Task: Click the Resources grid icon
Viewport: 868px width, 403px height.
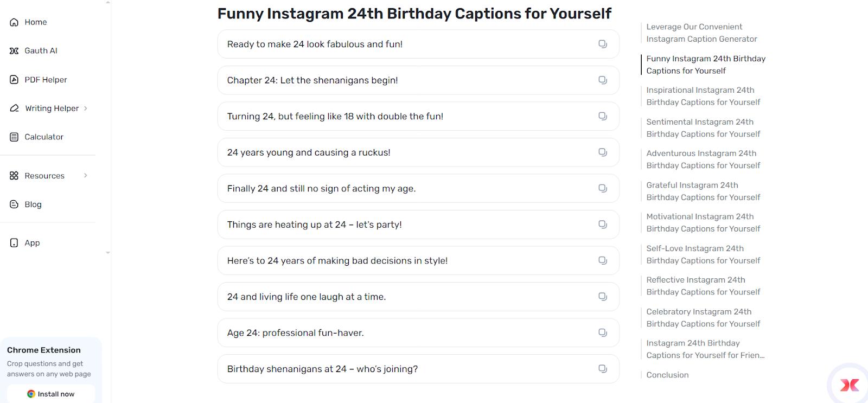Action: (13, 175)
